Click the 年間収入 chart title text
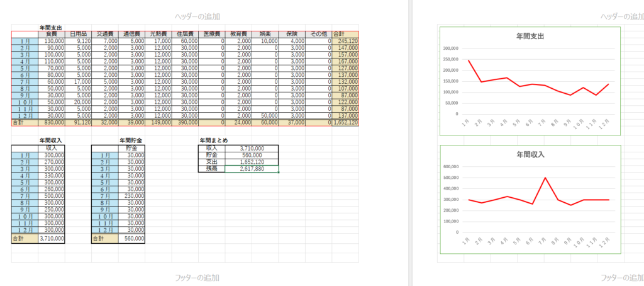This screenshot has width=644, height=286. point(530,154)
